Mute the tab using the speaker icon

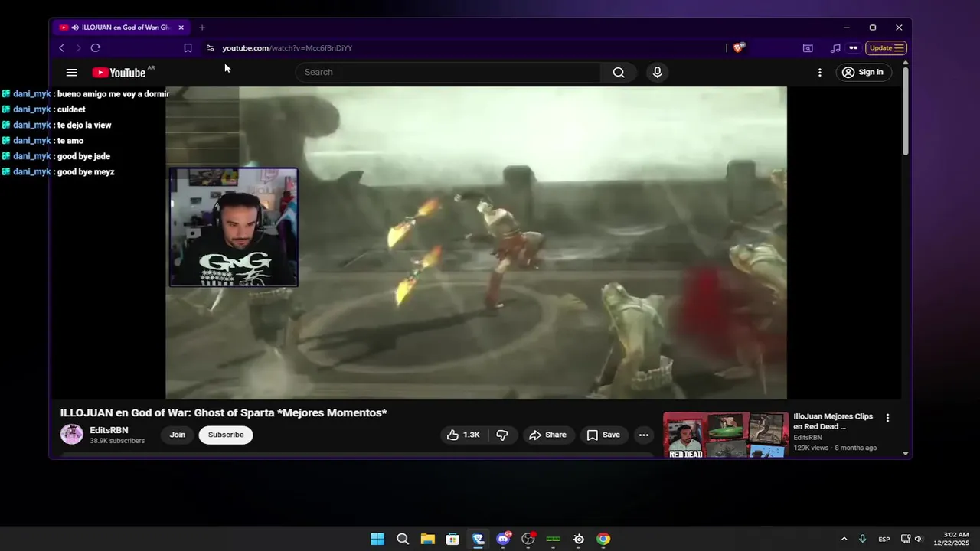(x=75, y=28)
